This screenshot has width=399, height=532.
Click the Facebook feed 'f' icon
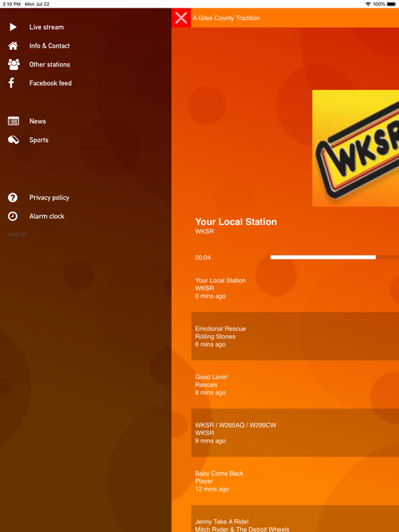12,83
